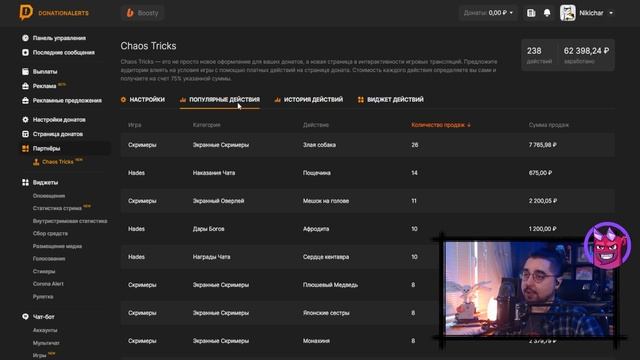Open Сбор средств widget item
Viewport: 640px width, 360px height.
click(x=50, y=233)
